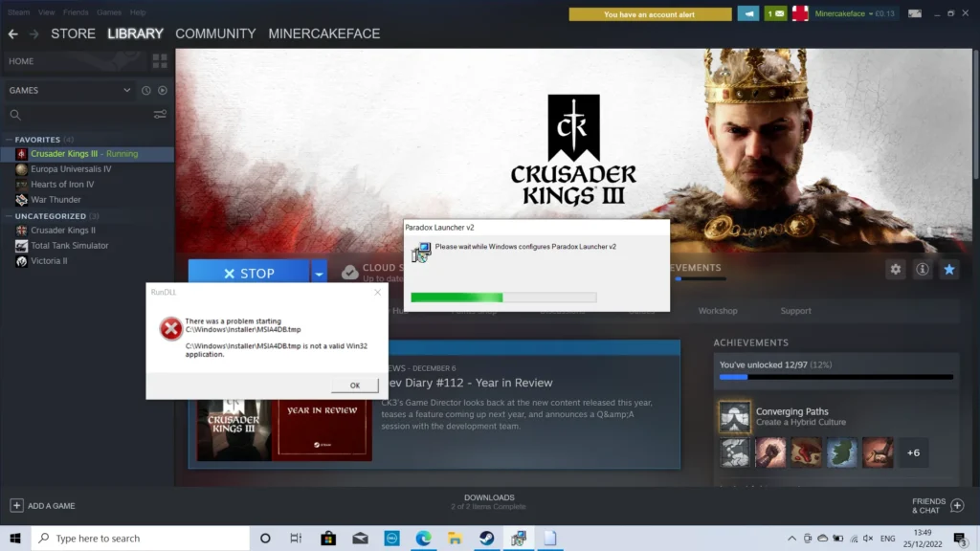
Task: Open the Help menu
Action: tap(138, 11)
